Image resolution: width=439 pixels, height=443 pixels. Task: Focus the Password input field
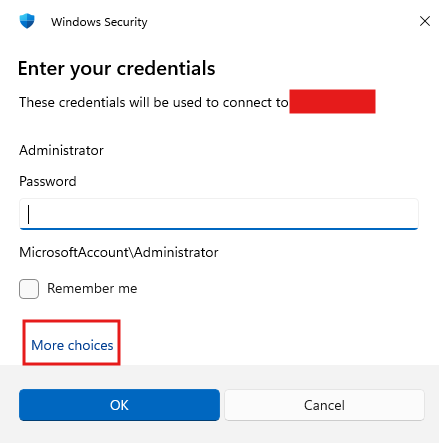219,214
